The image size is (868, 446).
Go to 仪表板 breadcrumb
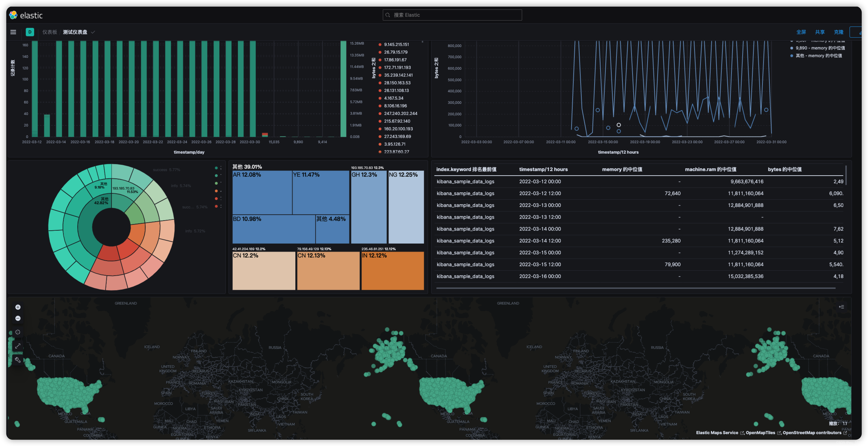(49, 32)
